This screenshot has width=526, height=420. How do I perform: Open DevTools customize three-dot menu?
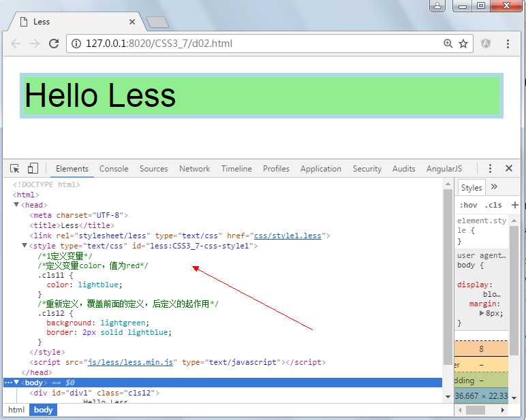coord(490,168)
